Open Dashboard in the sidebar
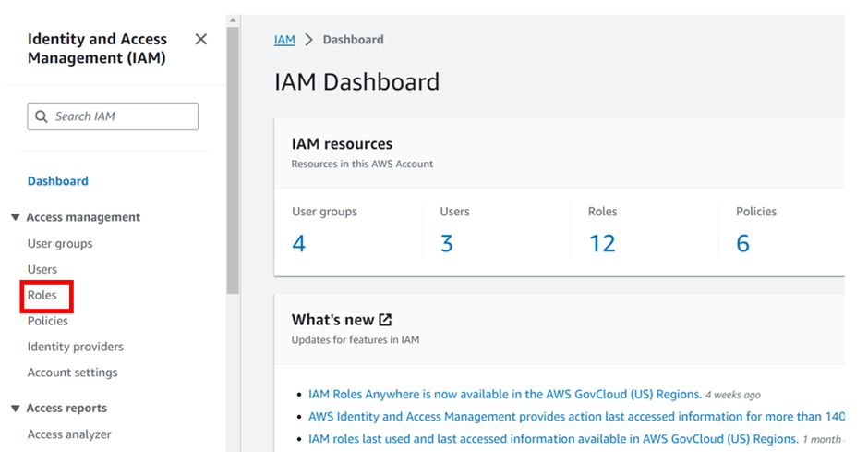This screenshot has height=452, width=868. click(x=58, y=181)
